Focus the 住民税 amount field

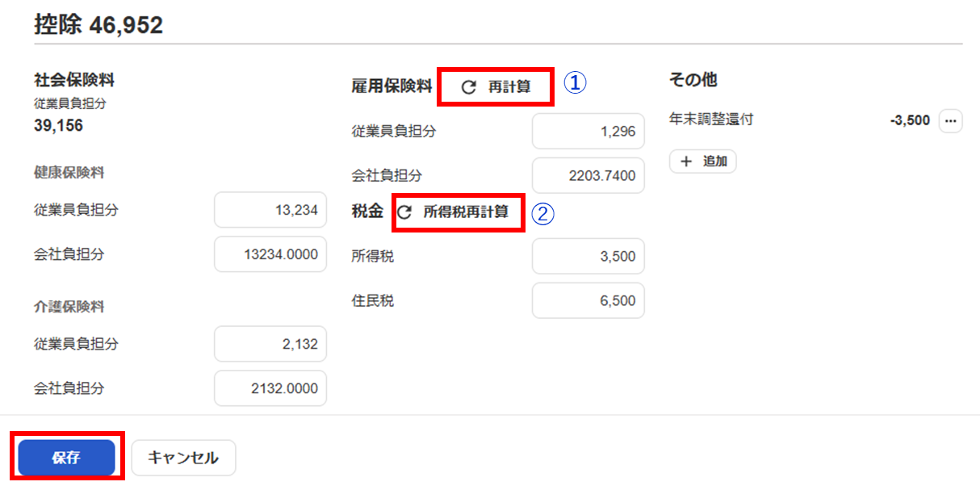(x=588, y=301)
